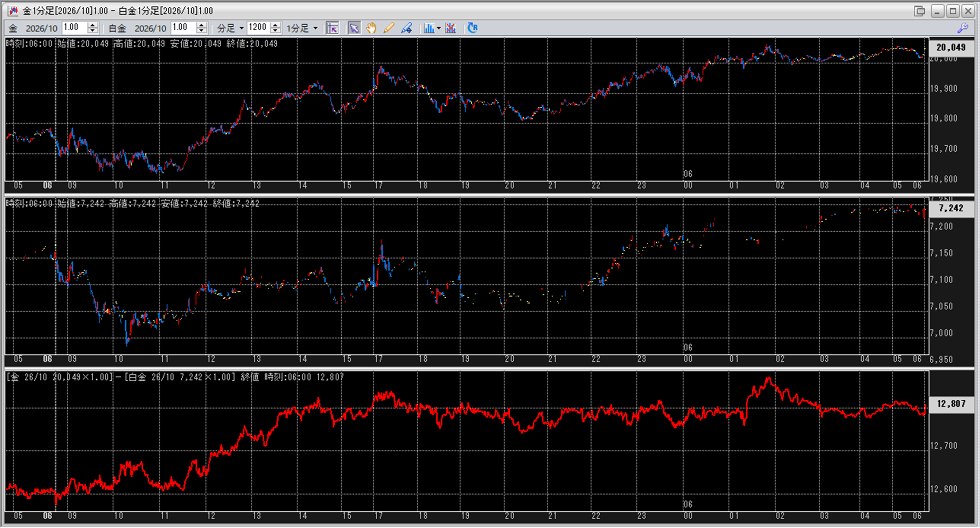This screenshot has height=528, width=980.
Task: Click the 12,807 spread price marker
Action: [x=951, y=404]
